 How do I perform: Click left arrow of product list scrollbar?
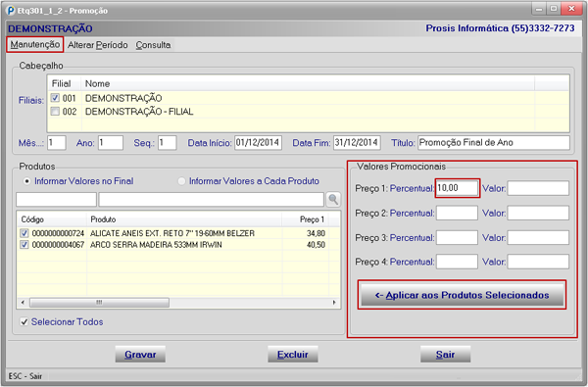(23, 302)
